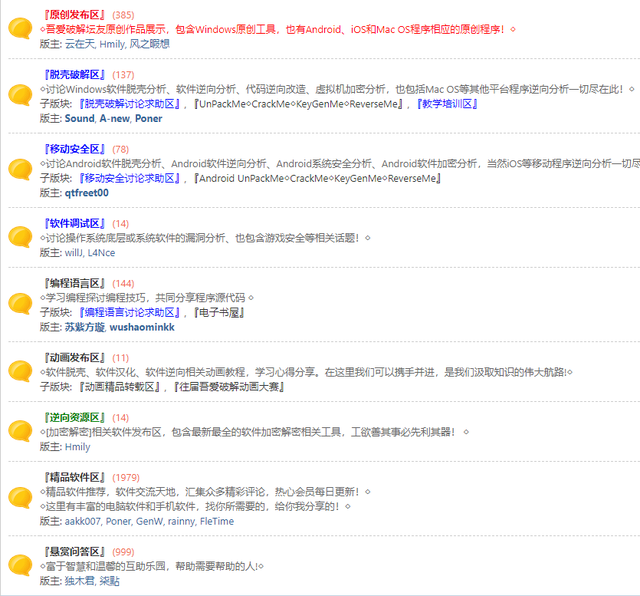Click the bubble icon next to 编程语言区
This screenshot has height=596, width=640.
coord(21,304)
